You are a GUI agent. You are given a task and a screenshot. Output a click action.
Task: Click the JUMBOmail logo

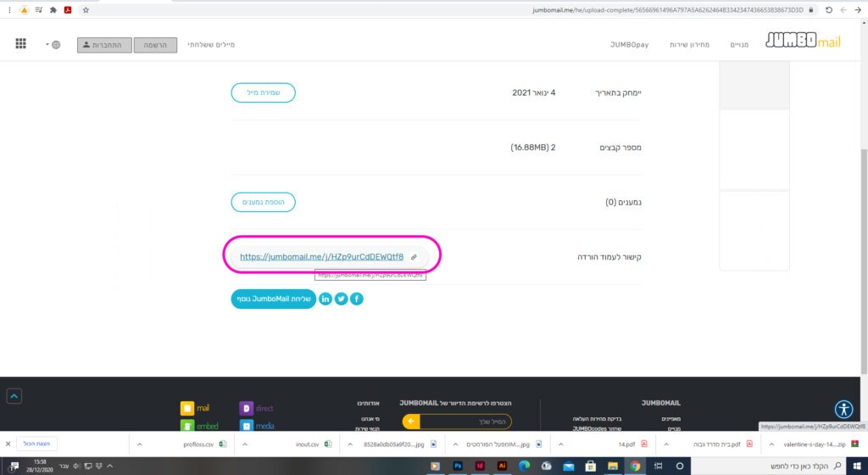coord(803,42)
